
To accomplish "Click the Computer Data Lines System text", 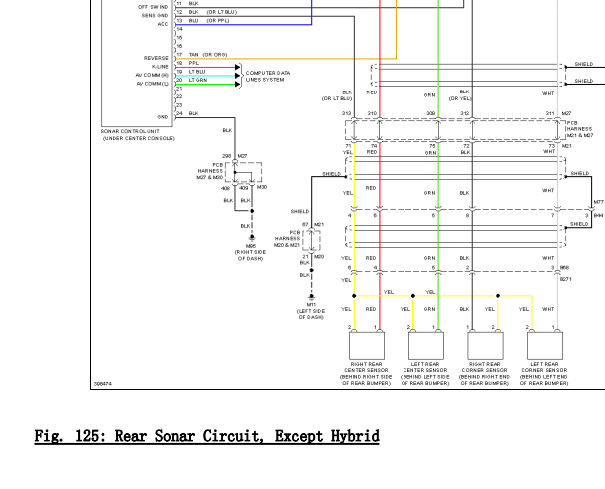I will pyautogui.click(x=268, y=76).
